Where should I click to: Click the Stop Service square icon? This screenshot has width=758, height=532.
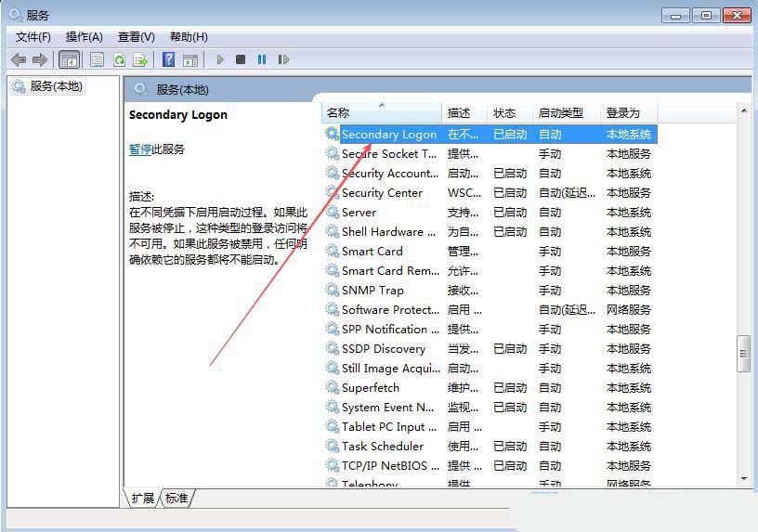click(241, 59)
